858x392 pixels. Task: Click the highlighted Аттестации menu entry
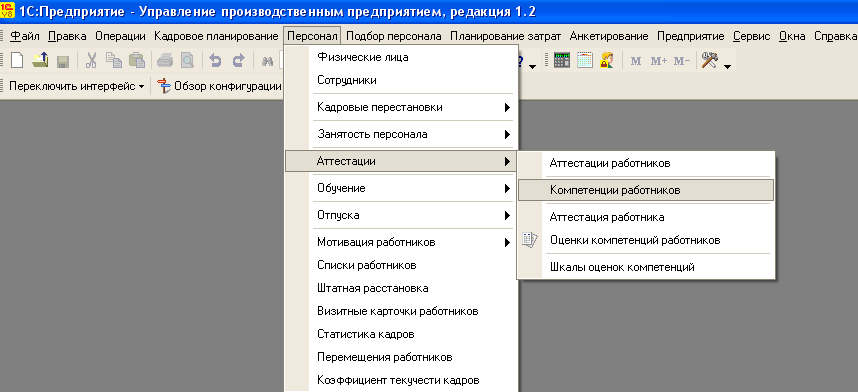400,161
